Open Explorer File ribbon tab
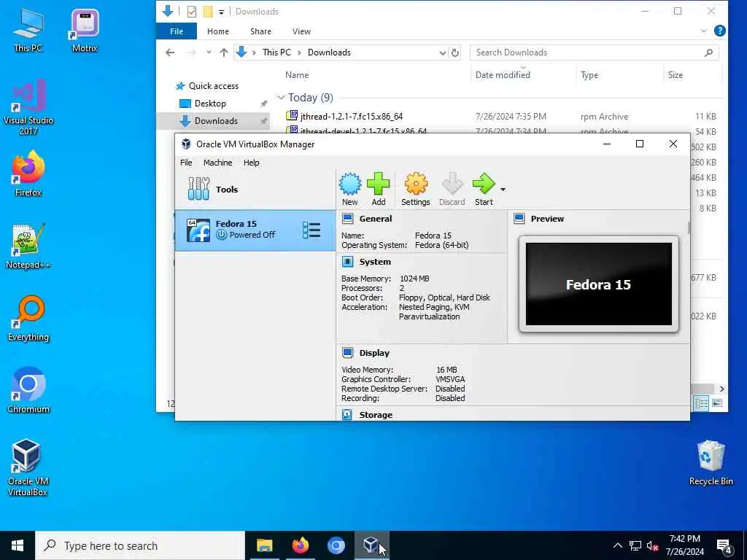Screen dimensions: 747x560 (x=177, y=31)
